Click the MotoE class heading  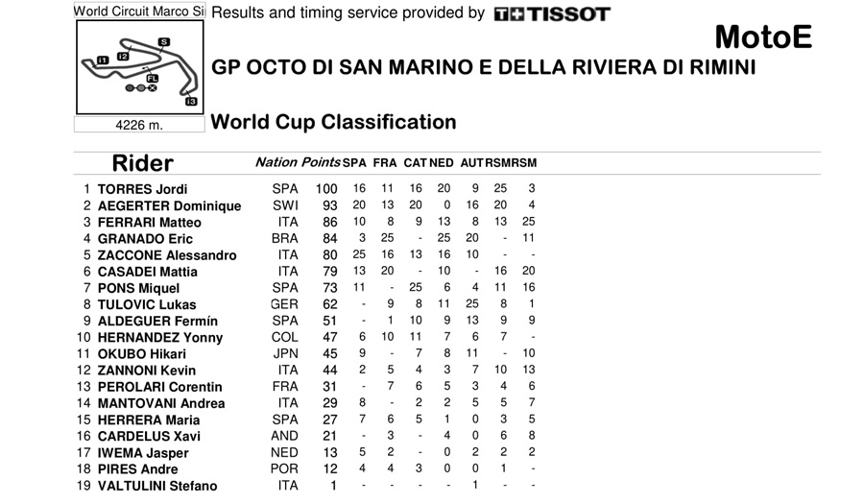coord(763,37)
